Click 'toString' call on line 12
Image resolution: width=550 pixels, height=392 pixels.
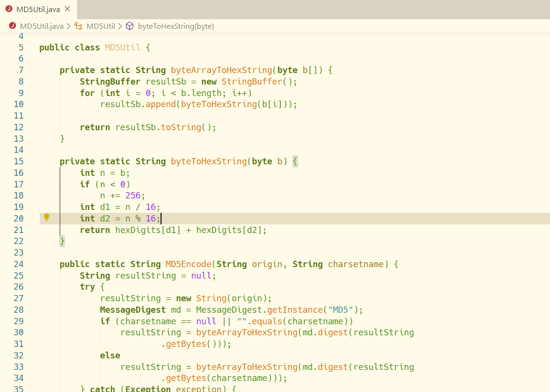tap(181, 127)
